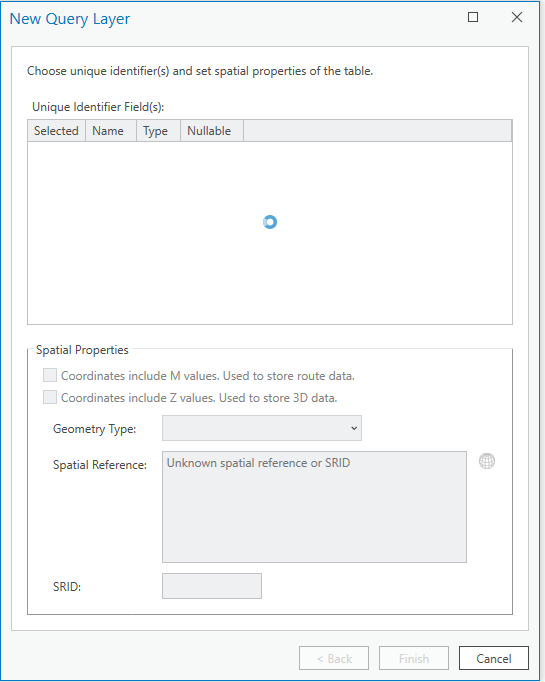545x682 pixels.
Task: Click the Geometry Type dropdown arrow
Action: (x=354, y=428)
